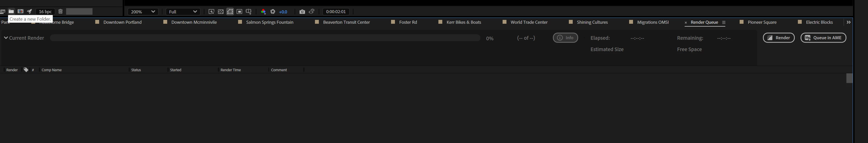
Task: Click the render progress bar
Action: (265, 38)
